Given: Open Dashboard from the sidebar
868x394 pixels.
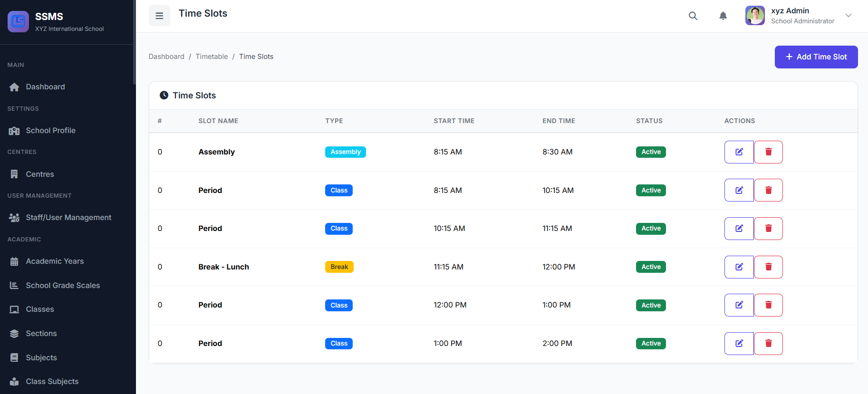Looking at the screenshot, I should (45, 87).
